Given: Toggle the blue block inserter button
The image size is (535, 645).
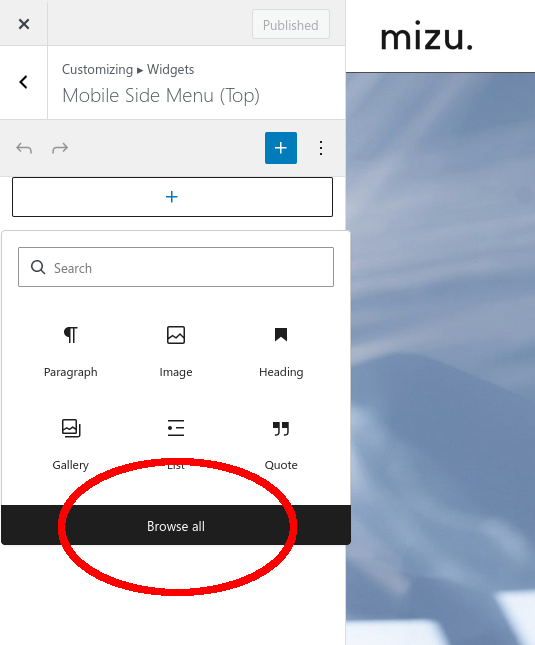Looking at the screenshot, I should [281, 148].
